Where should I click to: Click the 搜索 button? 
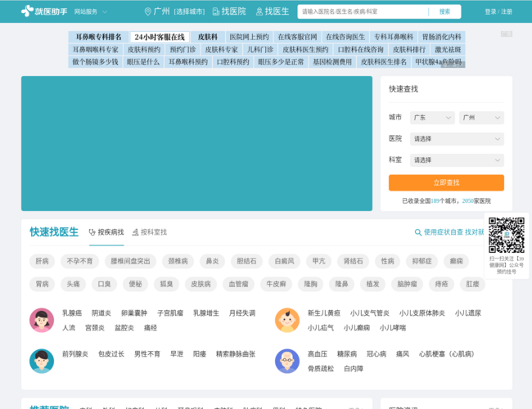click(444, 11)
